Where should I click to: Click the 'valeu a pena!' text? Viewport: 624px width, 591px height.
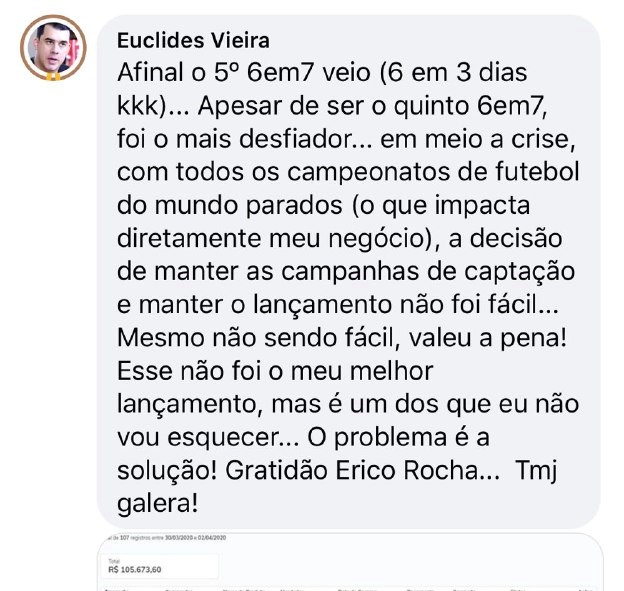click(x=488, y=338)
